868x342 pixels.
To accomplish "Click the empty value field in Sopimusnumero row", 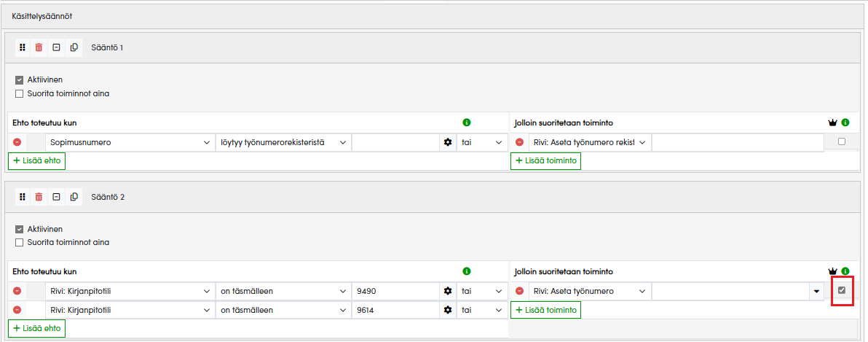I will click(x=395, y=142).
